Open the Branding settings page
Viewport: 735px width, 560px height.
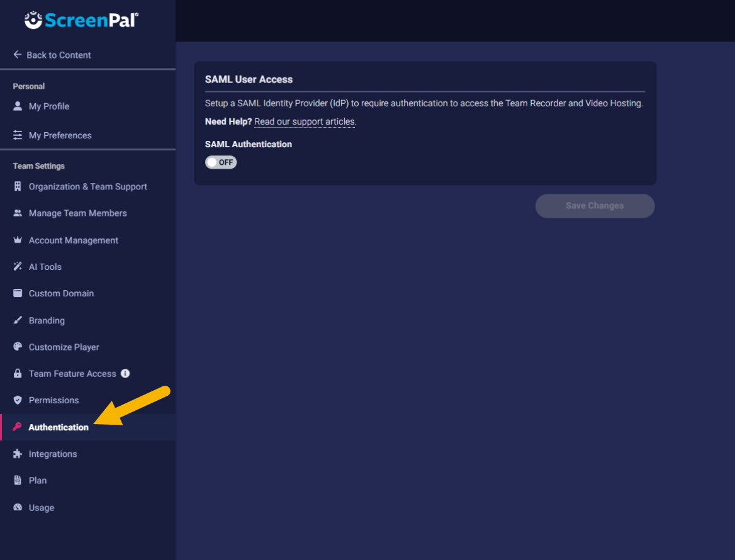47,321
